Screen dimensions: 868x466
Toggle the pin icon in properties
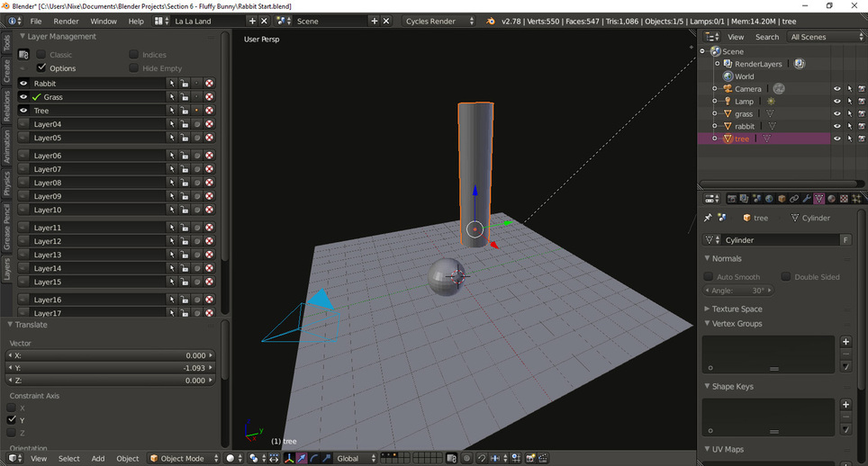708,218
